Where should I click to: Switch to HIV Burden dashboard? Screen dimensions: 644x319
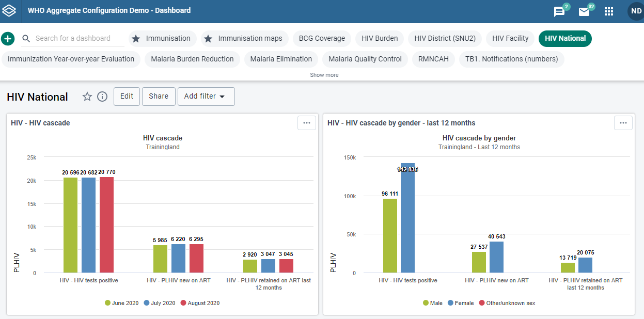(380, 38)
